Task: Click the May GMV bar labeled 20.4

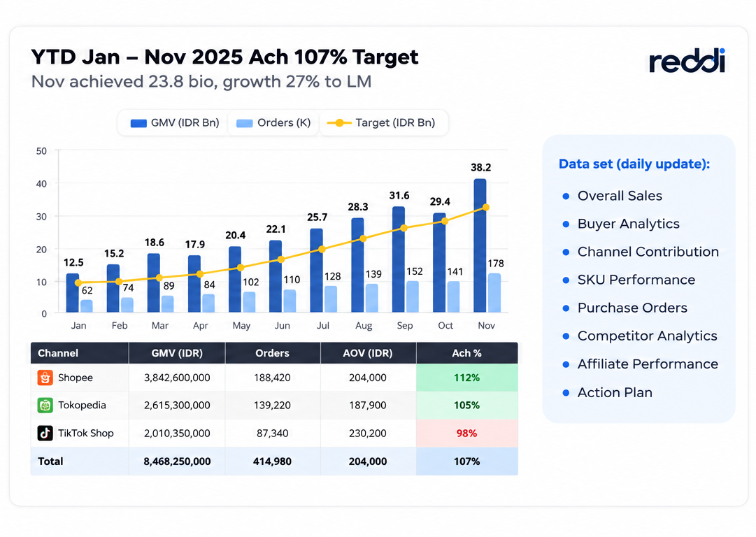Action: click(x=235, y=280)
